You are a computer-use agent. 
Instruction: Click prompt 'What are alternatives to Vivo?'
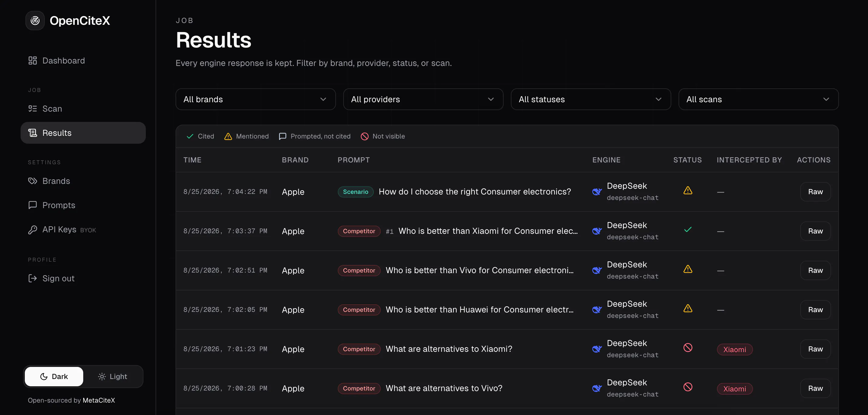click(444, 388)
